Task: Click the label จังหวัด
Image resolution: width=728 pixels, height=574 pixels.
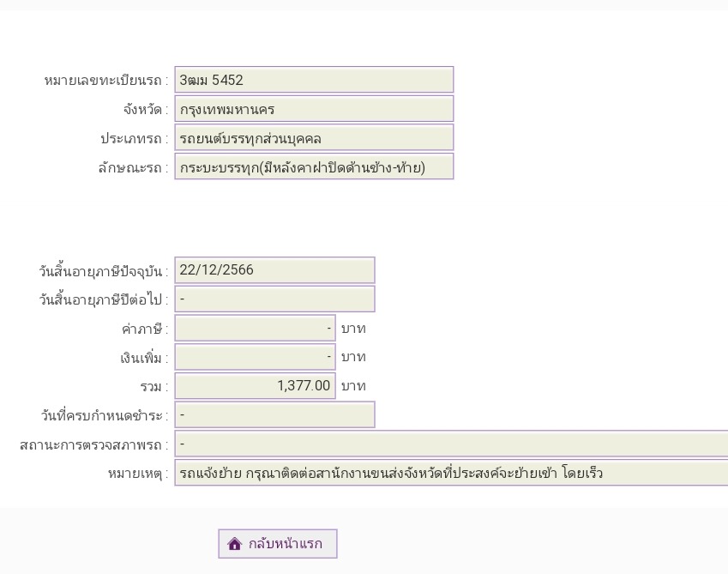Action: click(x=145, y=110)
